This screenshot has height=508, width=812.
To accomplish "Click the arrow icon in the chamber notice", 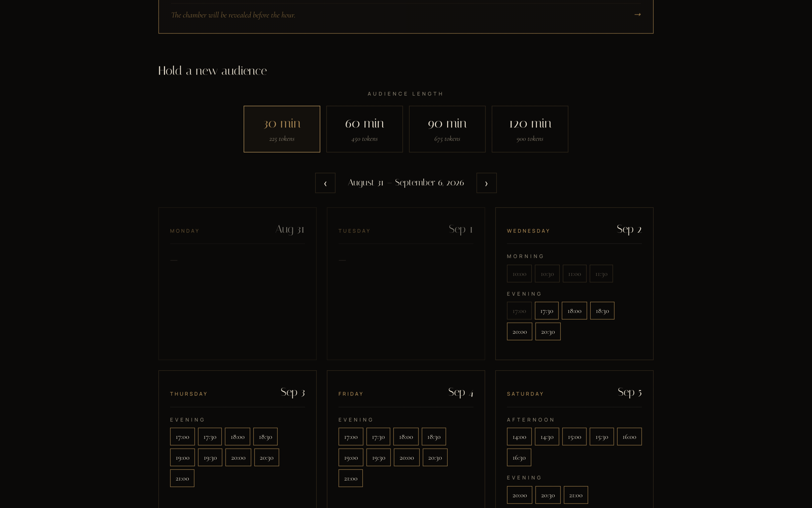I will tap(637, 15).
